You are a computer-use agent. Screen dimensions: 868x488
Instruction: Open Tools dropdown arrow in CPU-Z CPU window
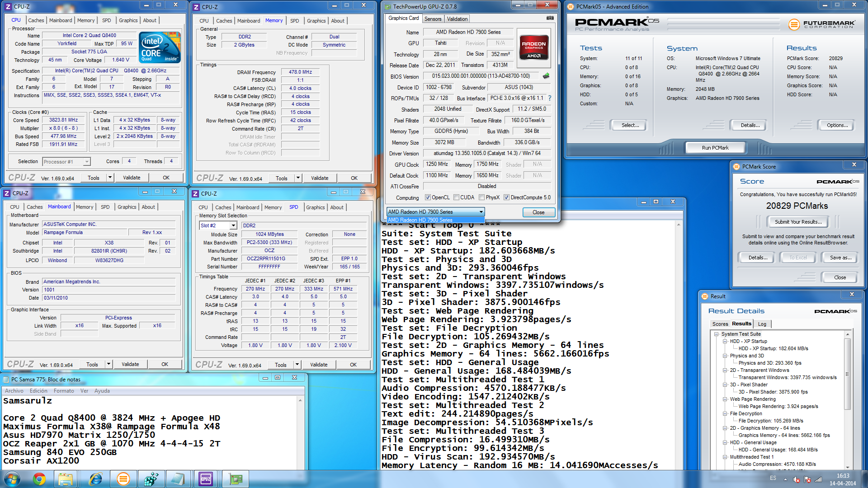point(109,178)
